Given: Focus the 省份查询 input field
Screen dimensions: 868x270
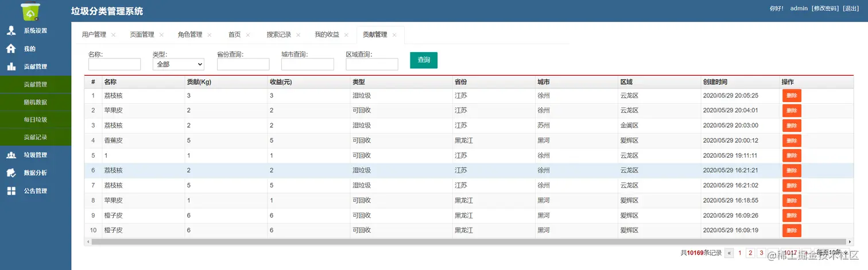Looking at the screenshot, I should 243,64.
